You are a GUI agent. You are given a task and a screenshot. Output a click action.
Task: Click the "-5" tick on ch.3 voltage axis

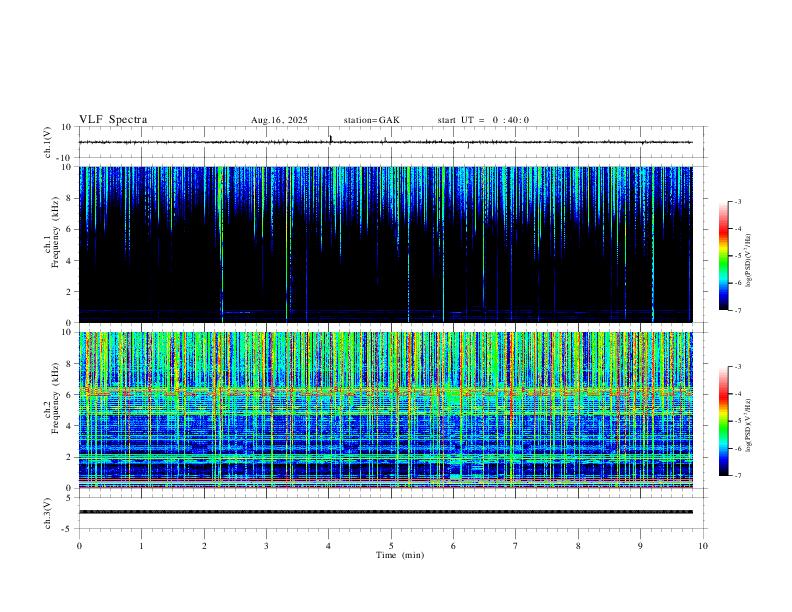coord(68,529)
